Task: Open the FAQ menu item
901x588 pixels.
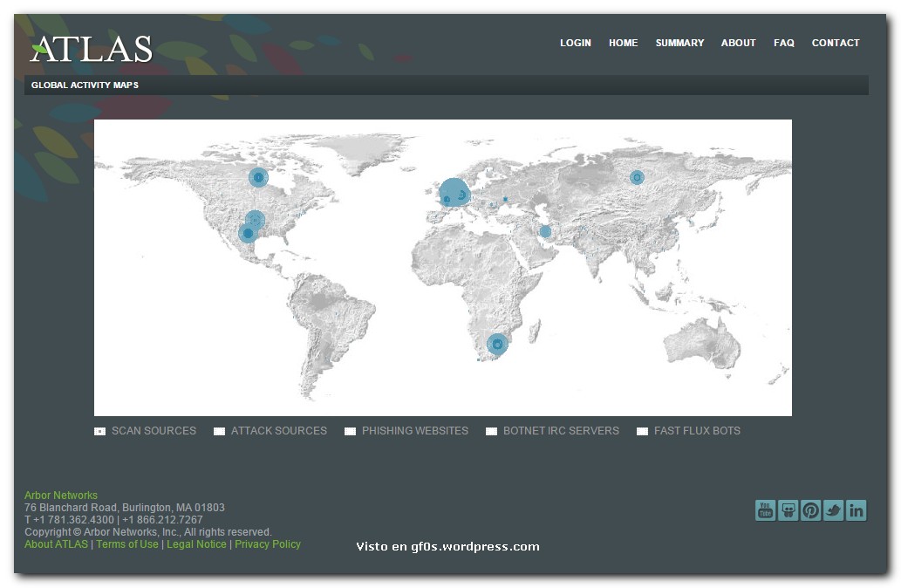Action: click(783, 43)
